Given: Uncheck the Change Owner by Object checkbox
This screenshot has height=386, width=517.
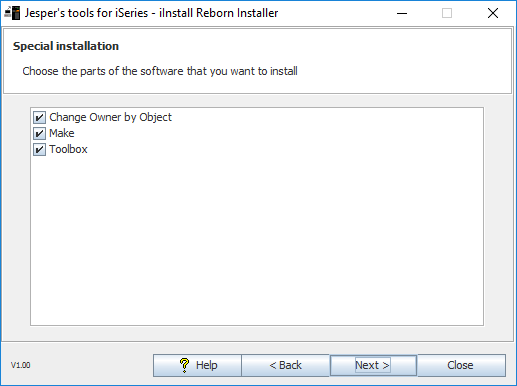Looking at the screenshot, I should (39, 117).
